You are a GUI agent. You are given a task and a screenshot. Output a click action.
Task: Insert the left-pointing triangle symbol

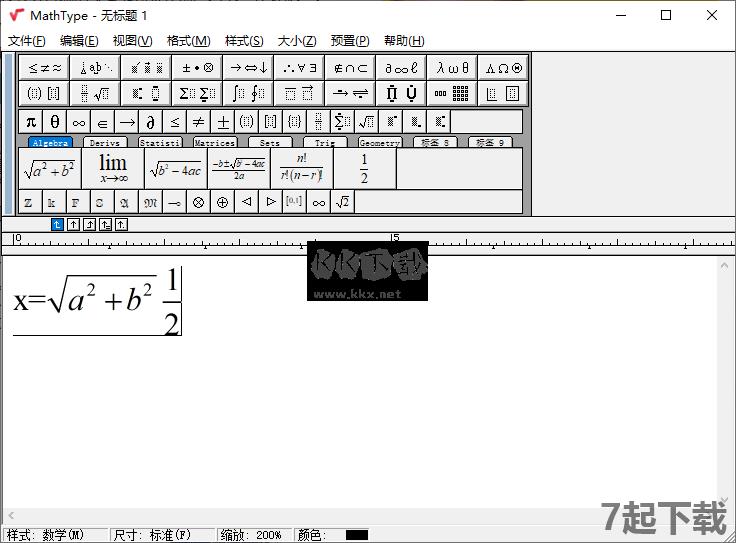247,202
